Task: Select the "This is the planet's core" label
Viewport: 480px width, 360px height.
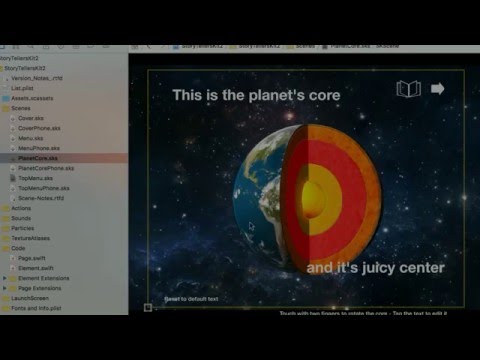Action: [x=256, y=95]
